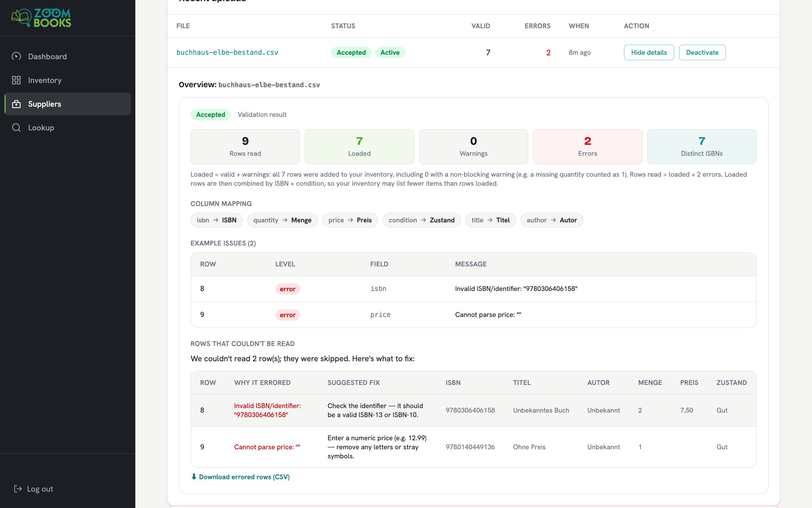Click the Warnings 0 card
The height and width of the screenshot is (508, 812).
tap(473, 147)
